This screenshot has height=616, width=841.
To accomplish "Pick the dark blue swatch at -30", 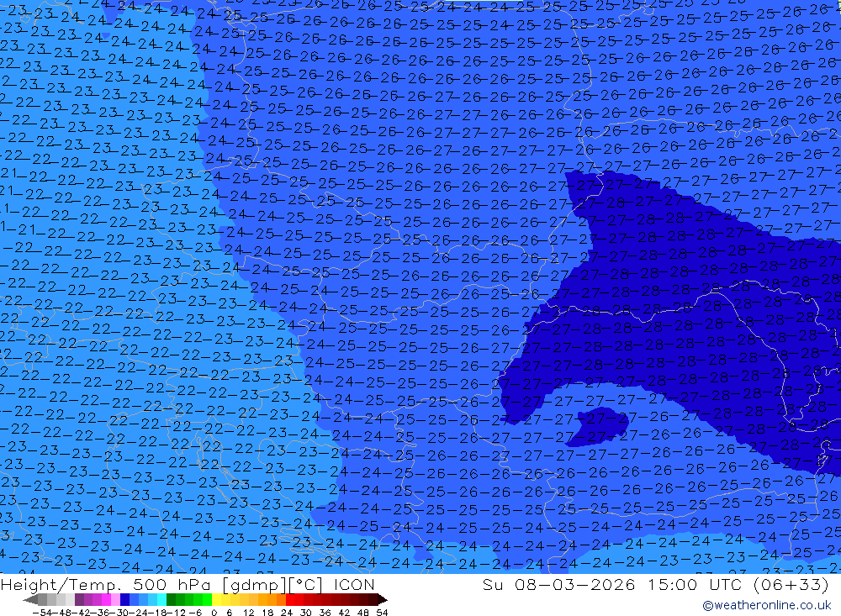I will [x=125, y=599].
